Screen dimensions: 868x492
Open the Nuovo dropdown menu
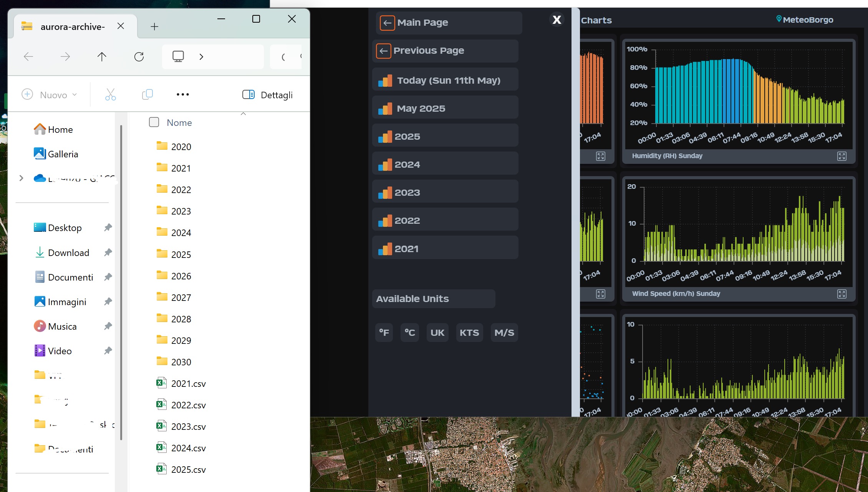tap(50, 94)
